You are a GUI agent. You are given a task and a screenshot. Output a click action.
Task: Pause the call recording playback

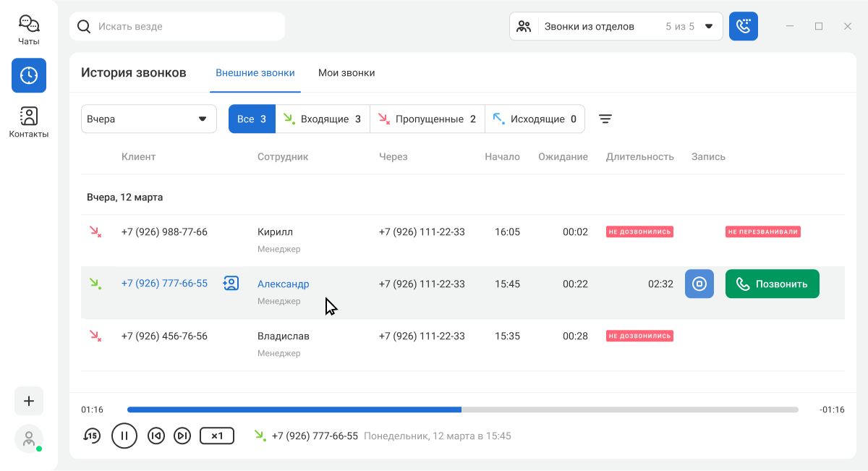point(124,436)
